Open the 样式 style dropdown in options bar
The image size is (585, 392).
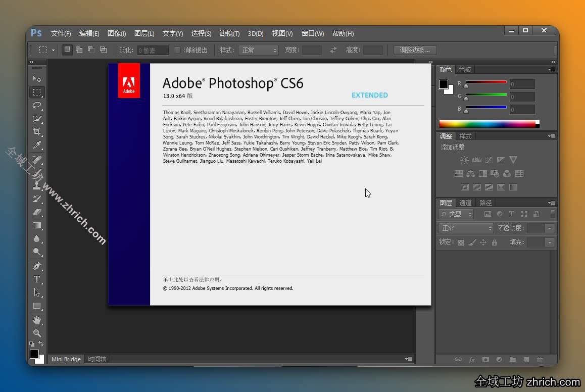259,50
